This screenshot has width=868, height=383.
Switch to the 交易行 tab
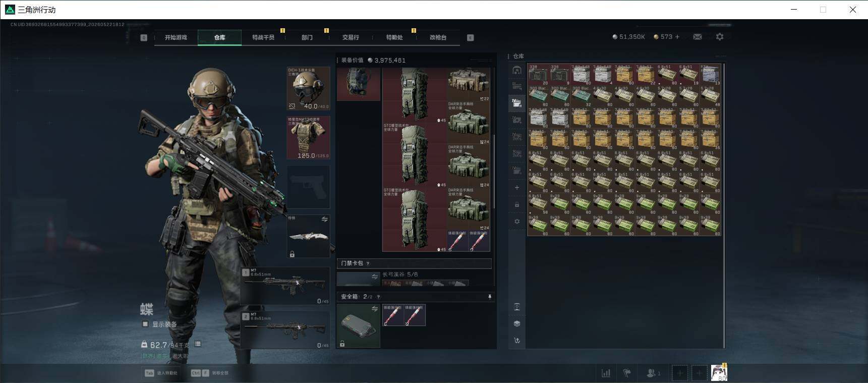tap(351, 37)
